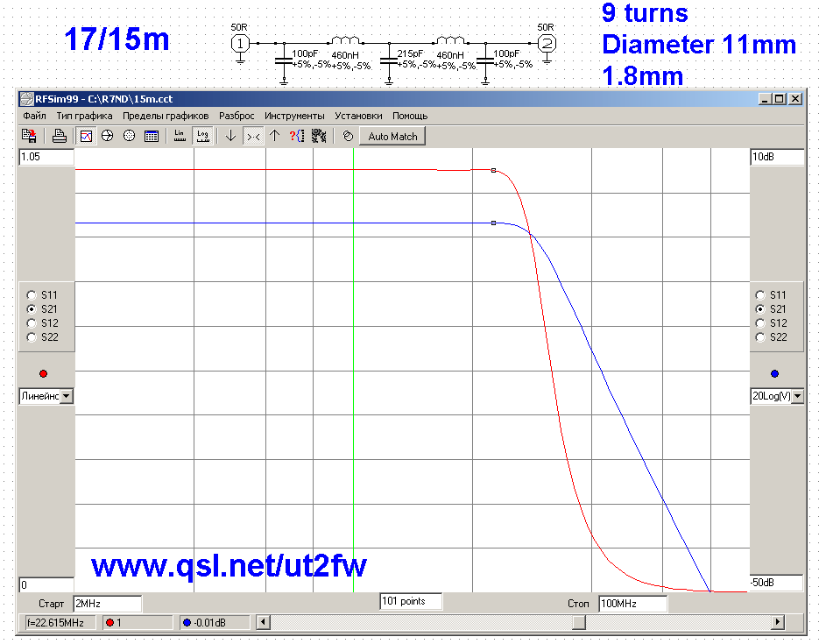This screenshot has height=644, width=819.
Task: Click the red question mark tolerance icon
Action: (296, 136)
